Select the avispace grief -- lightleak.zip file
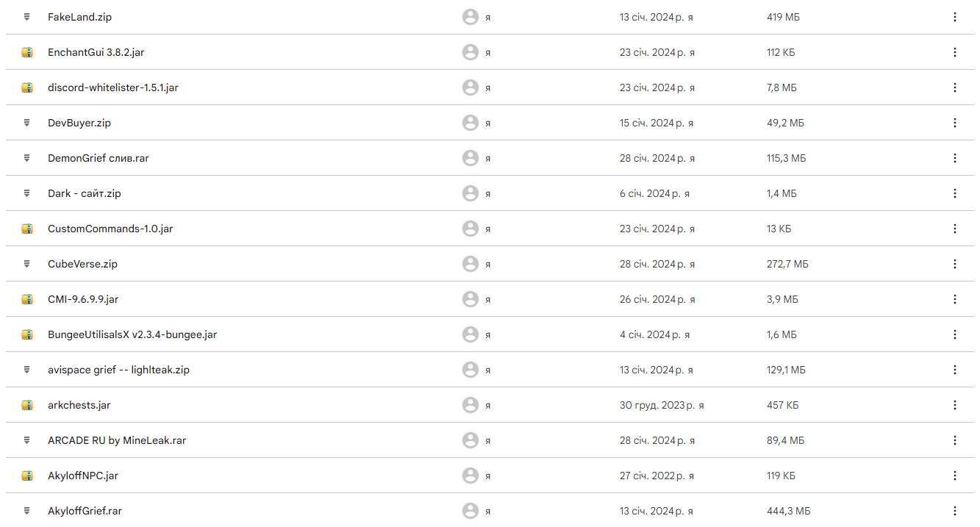 pyautogui.click(x=490, y=370)
